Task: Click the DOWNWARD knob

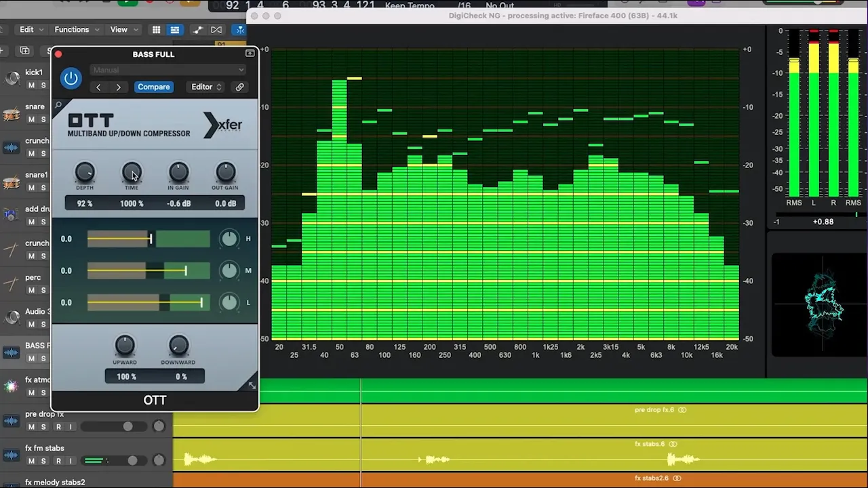Action: [178, 346]
